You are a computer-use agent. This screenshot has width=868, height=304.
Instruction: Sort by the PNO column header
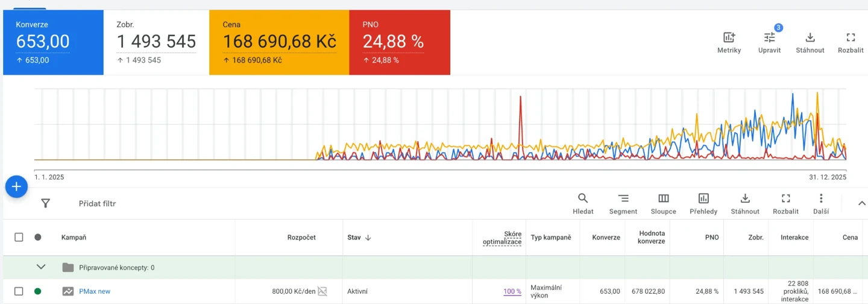tap(712, 238)
